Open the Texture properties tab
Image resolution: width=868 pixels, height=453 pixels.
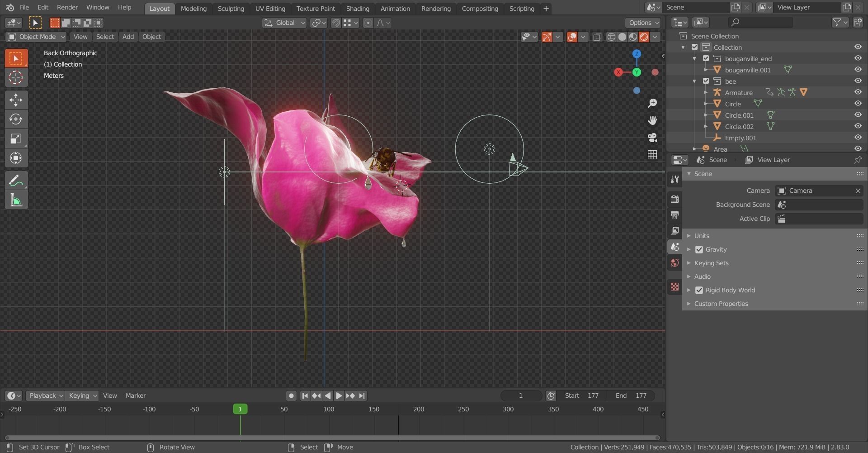pos(675,286)
